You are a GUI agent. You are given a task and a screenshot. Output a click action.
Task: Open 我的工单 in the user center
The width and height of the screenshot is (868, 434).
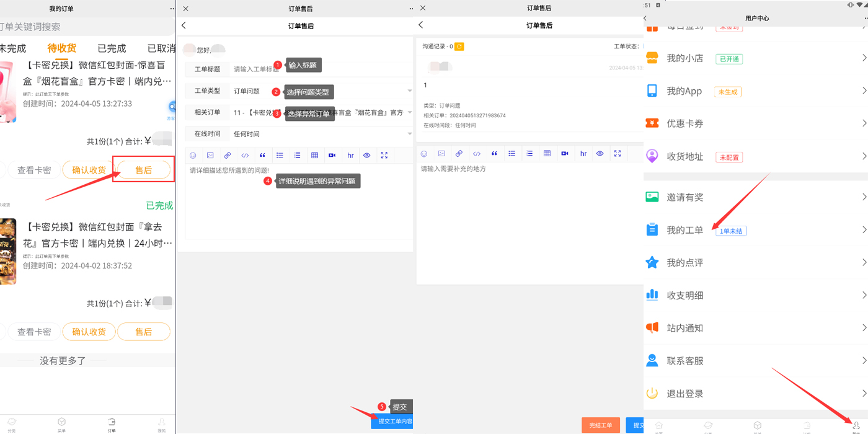coord(756,230)
